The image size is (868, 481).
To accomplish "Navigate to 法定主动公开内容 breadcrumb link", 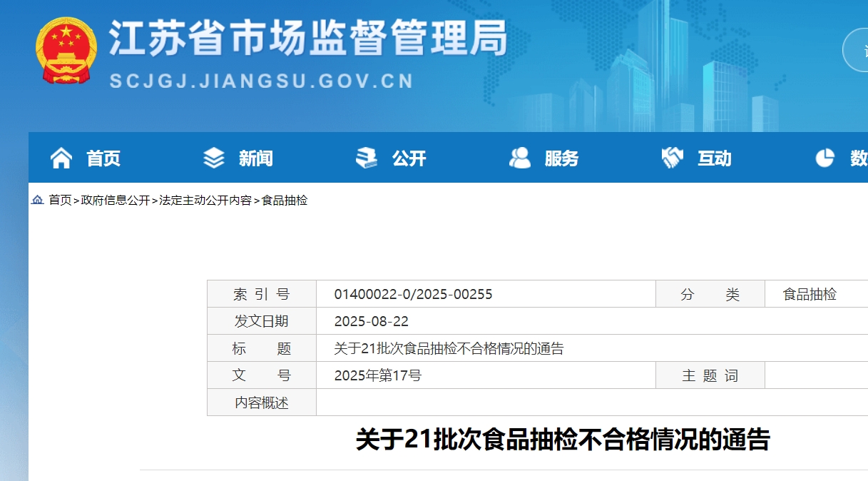I will tap(205, 201).
